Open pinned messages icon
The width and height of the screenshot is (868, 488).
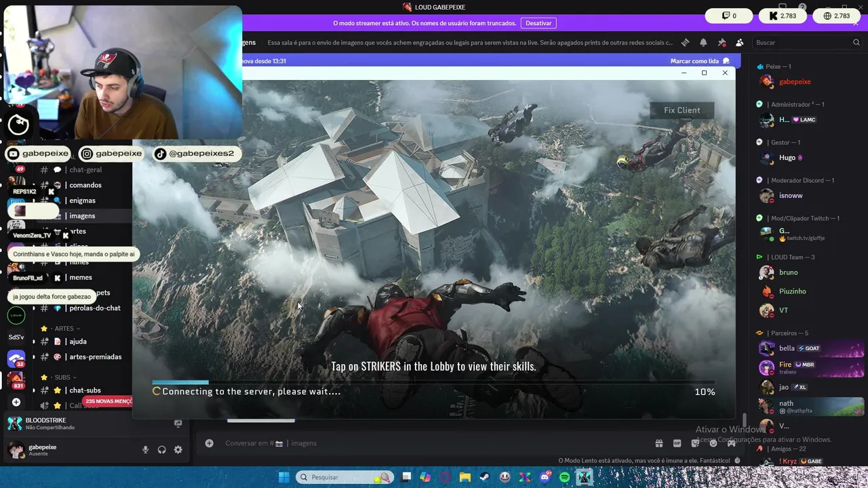tap(722, 42)
